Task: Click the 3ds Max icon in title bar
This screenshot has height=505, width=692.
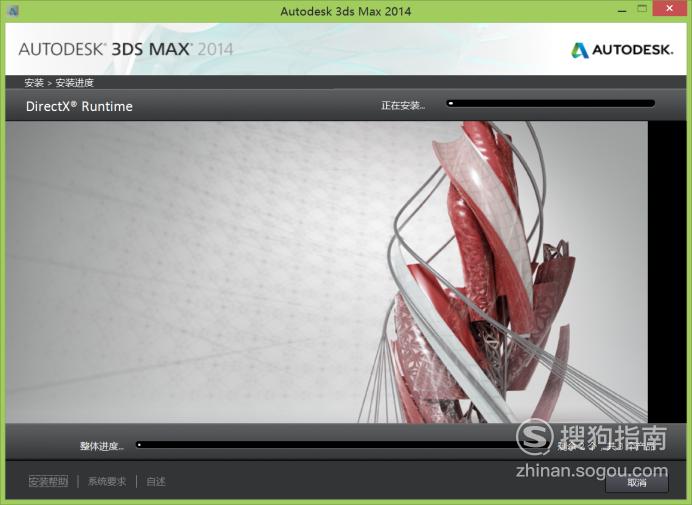Action: 13,11
